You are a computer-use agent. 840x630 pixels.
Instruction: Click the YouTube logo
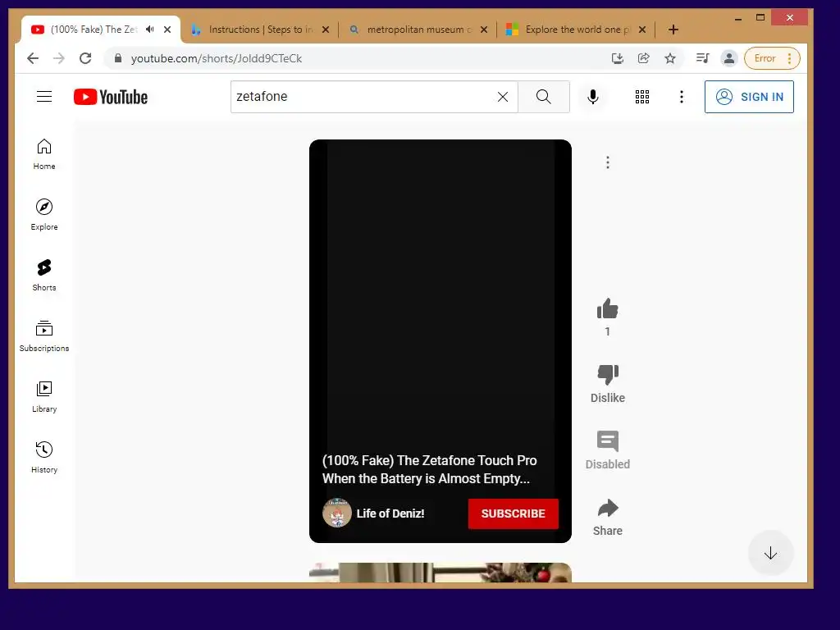point(111,97)
